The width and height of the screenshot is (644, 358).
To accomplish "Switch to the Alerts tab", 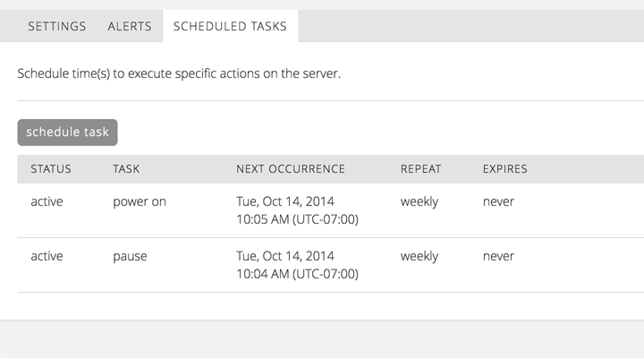I will (130, 26).
